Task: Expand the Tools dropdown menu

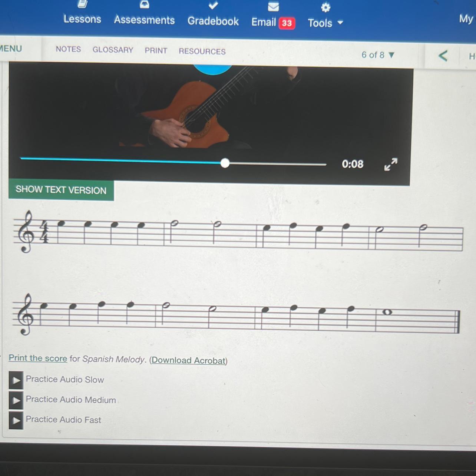Action: 325,23
